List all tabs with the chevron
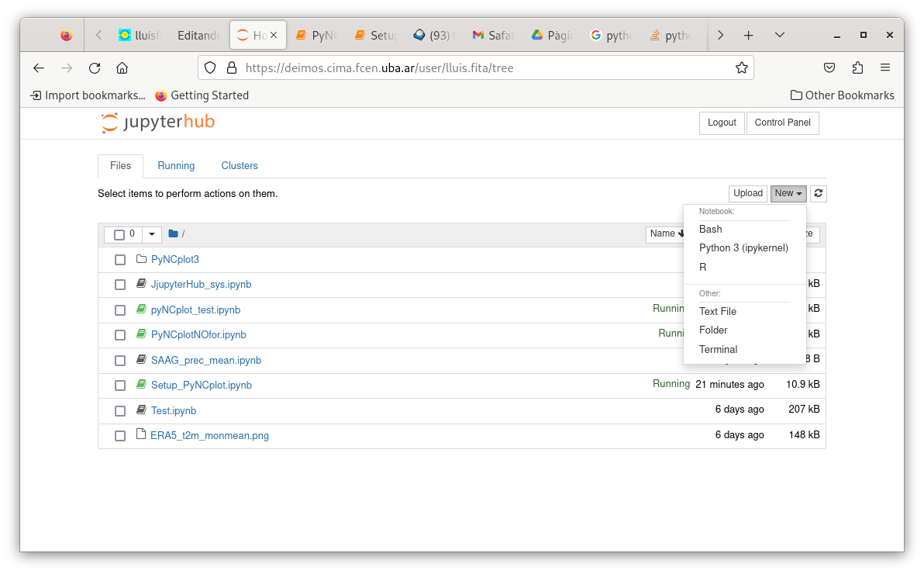924x574 pixels. [780, 36]
